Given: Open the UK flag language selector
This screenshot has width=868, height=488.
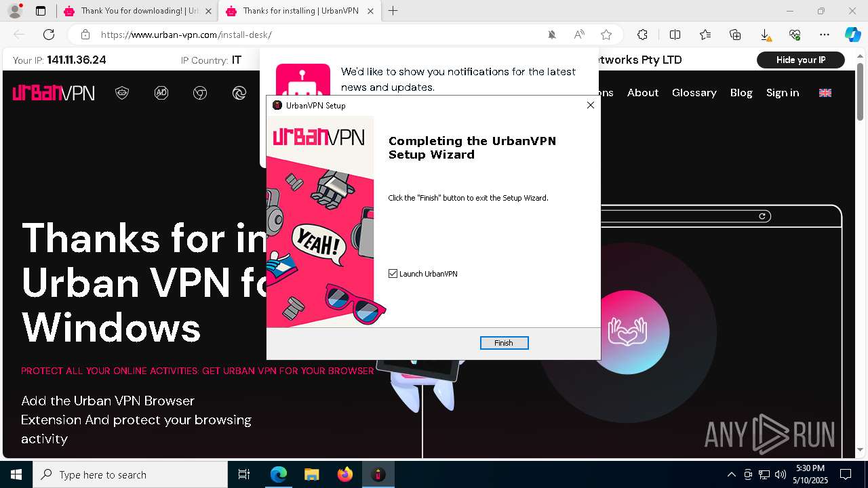Looking at the screenshot, I should pos(825,93).
